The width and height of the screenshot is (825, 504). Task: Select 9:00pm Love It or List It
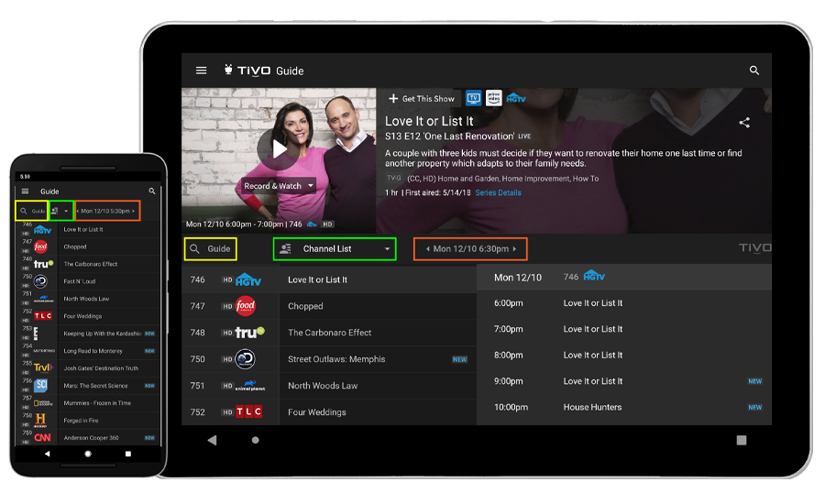624,381
